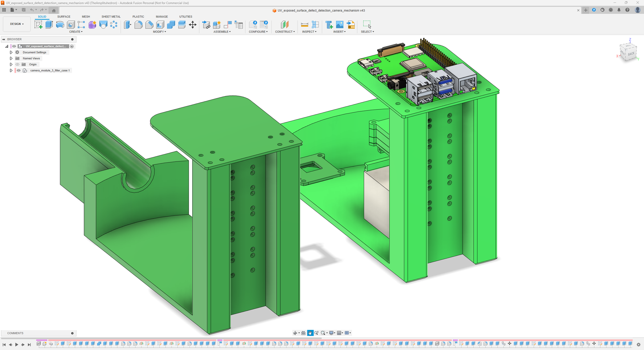Click the Measure tool icon
Image resolution: width=644 pixels, height=350 pixels.
(x=305, y=25)
